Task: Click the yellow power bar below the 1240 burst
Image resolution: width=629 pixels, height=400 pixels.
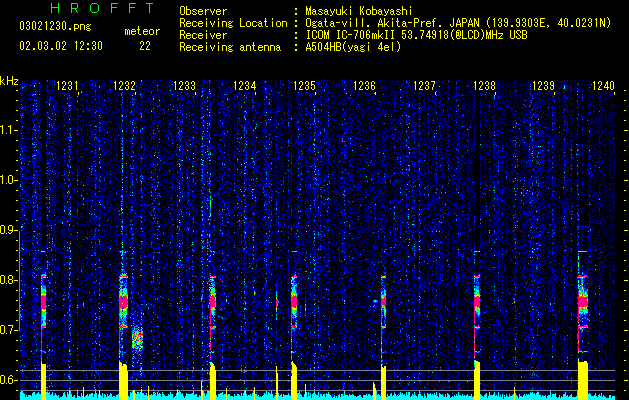Action: (x=582, y=380)
